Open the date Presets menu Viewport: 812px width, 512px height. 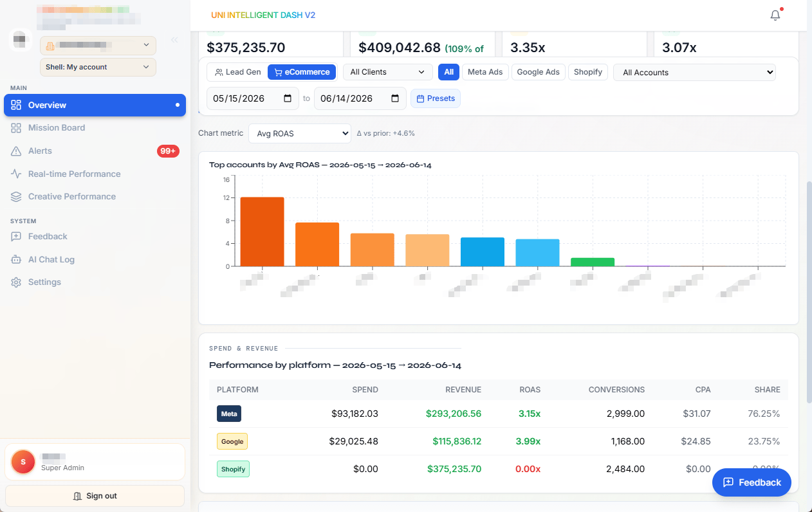pyautogui.click(x=436, y=98)
